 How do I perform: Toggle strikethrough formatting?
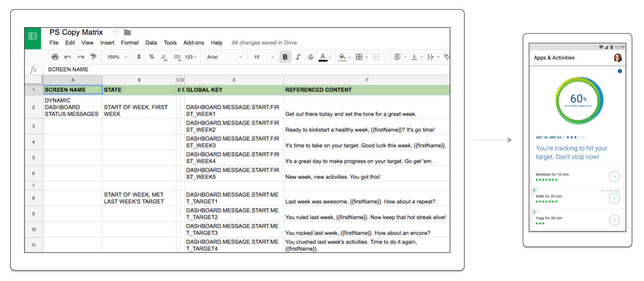tap(311, 57)
